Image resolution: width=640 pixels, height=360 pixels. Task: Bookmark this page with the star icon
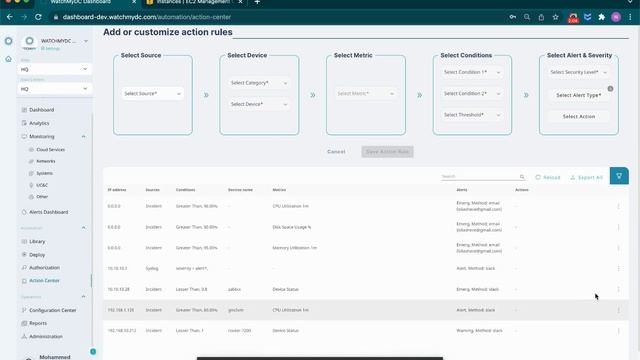[556, 17]
